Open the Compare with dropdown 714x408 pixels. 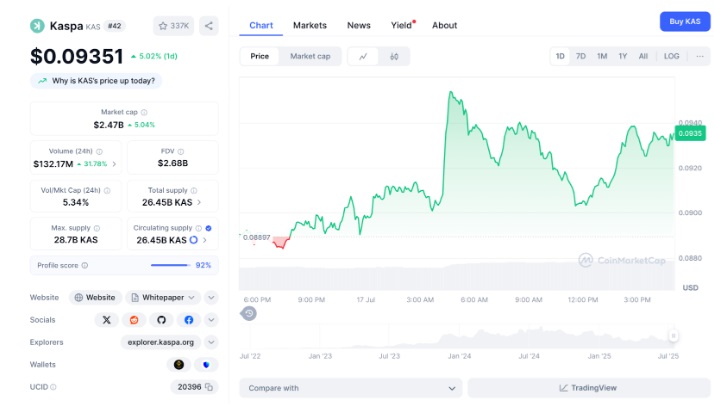point(350,388)
